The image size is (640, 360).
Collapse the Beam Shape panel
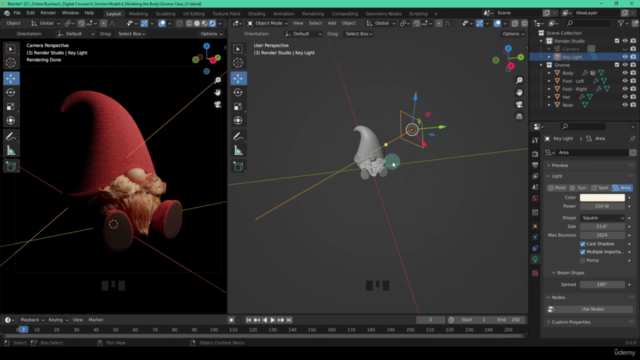(570, 273)
